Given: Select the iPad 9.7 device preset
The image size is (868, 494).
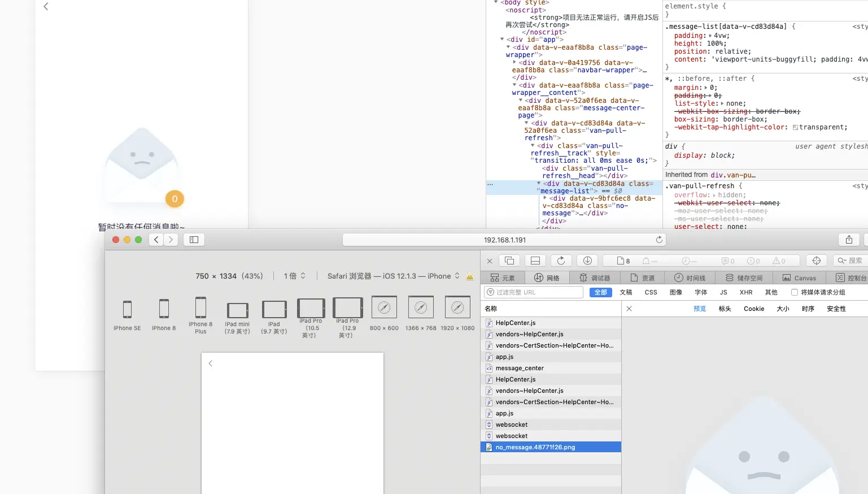Looking at the screenshot, I should click(274, 317).
